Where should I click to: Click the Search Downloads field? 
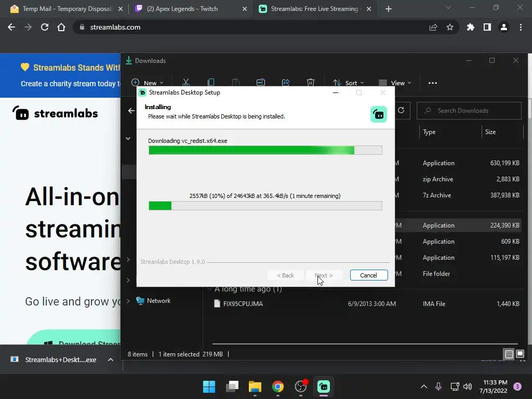click(469, 111)
